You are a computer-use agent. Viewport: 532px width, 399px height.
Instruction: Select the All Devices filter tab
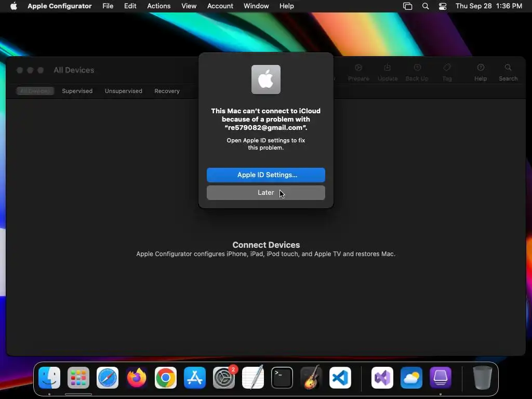coord(35,91)
